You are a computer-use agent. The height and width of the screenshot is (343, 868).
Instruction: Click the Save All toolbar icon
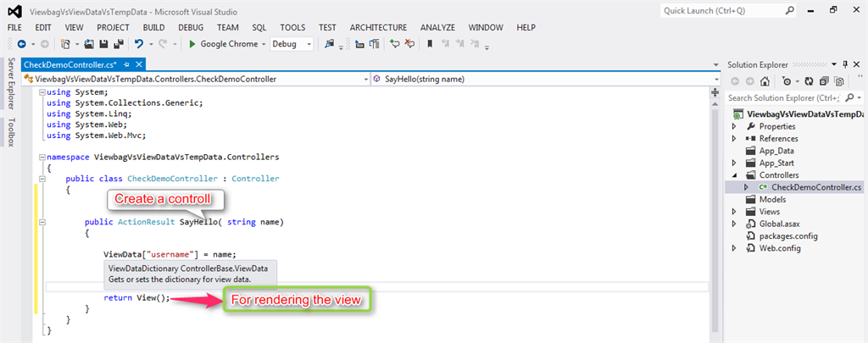tap(118, 44)
